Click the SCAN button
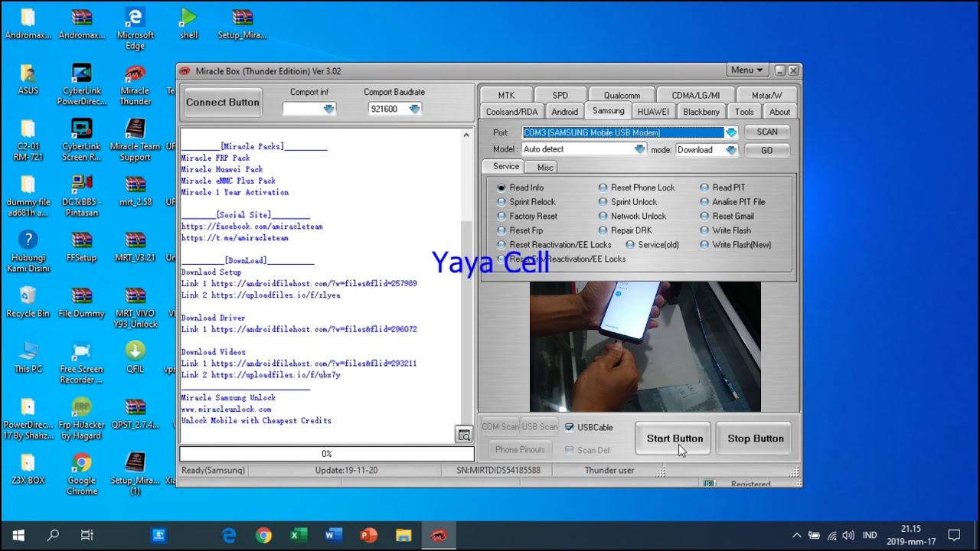The image size is (980, 551). pos(767,132)
